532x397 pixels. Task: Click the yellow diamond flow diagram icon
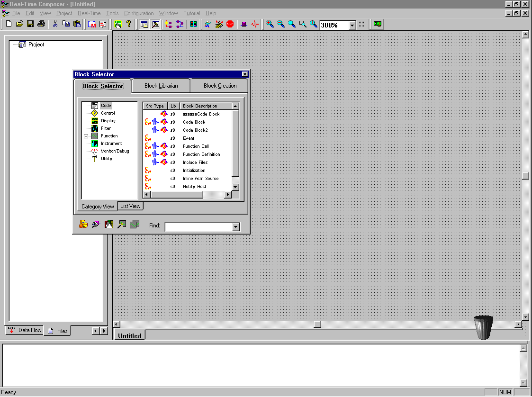(x=169, y=24)
